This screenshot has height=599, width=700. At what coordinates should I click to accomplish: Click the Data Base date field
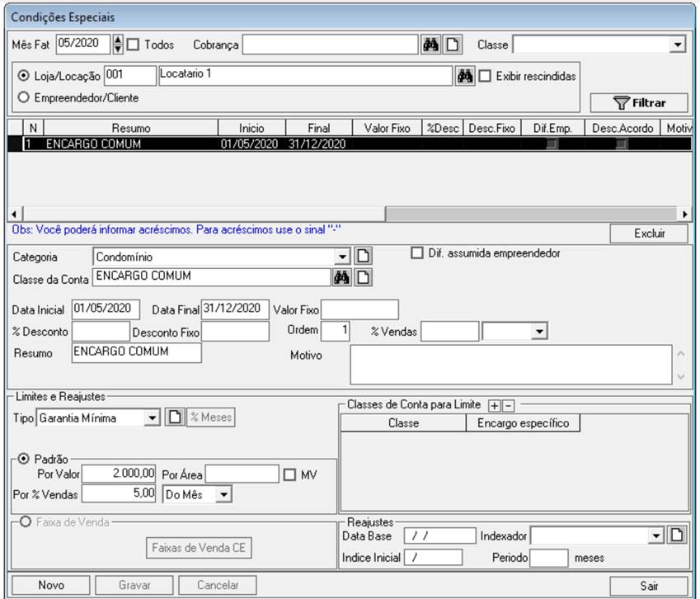tap(440, 535)
